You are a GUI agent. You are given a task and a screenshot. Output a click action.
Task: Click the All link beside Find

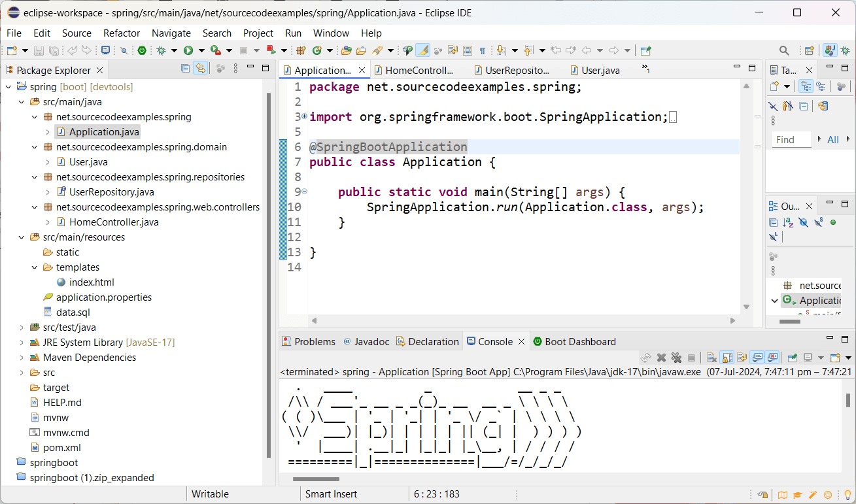tap(833, 139)
